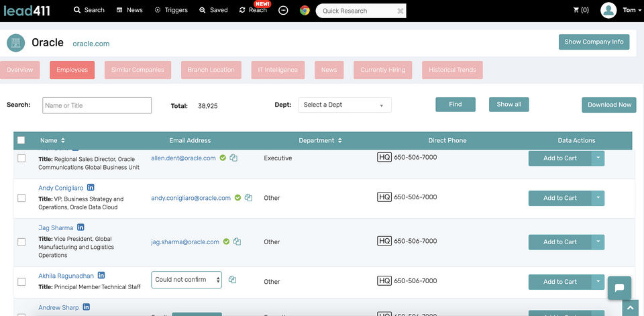Open the Chrome extension icon

(305, 10)
